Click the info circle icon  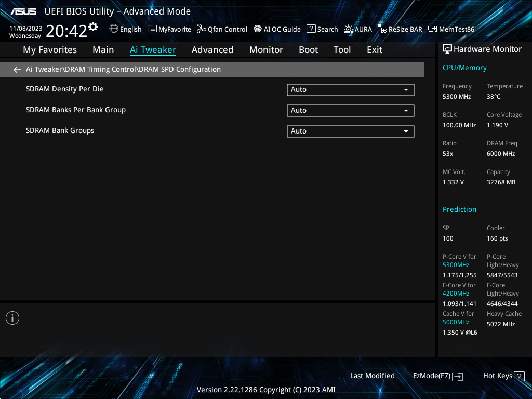(12, 318)
